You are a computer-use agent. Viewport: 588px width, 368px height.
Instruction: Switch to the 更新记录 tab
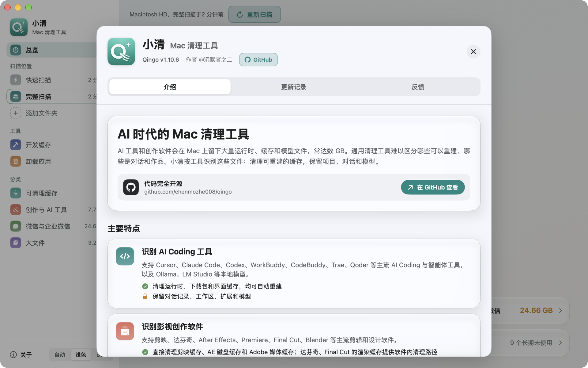pyautogui.click(x=294, y=87)
